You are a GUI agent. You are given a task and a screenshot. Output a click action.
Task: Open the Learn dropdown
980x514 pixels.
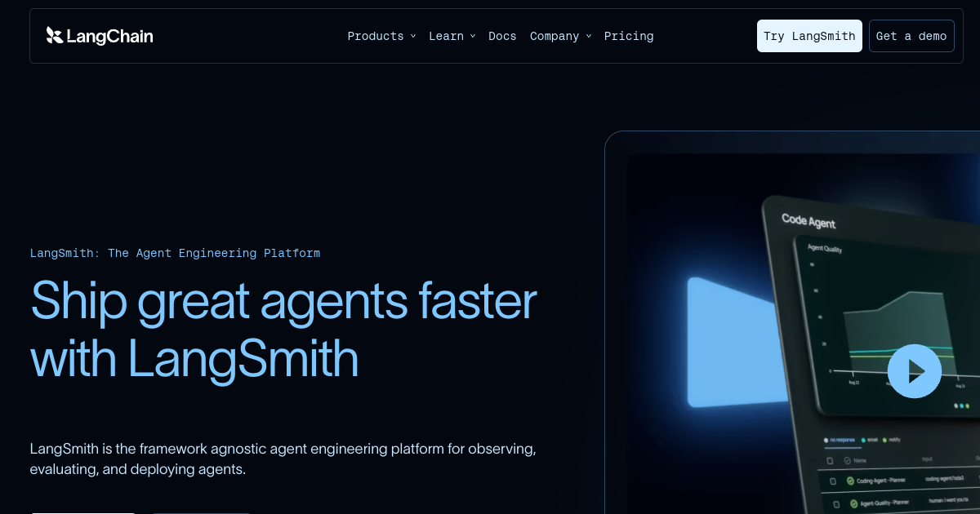(x=452, y=36)
